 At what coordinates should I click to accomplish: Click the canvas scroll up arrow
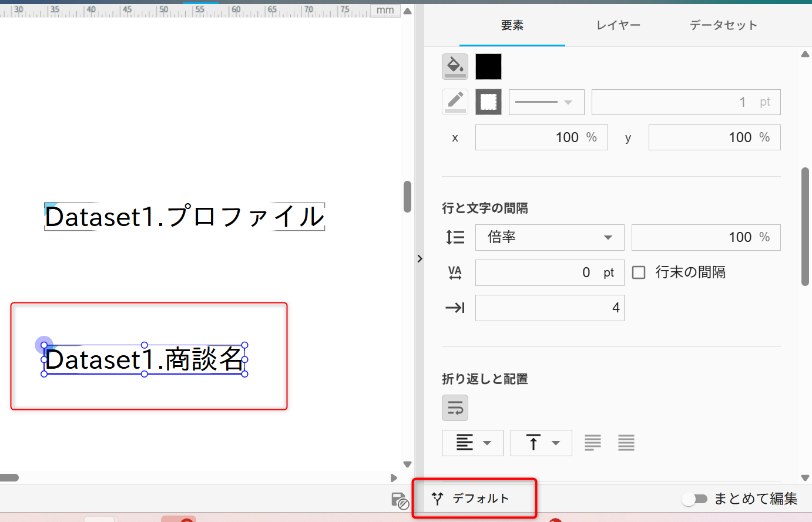[x=408, y=11]
